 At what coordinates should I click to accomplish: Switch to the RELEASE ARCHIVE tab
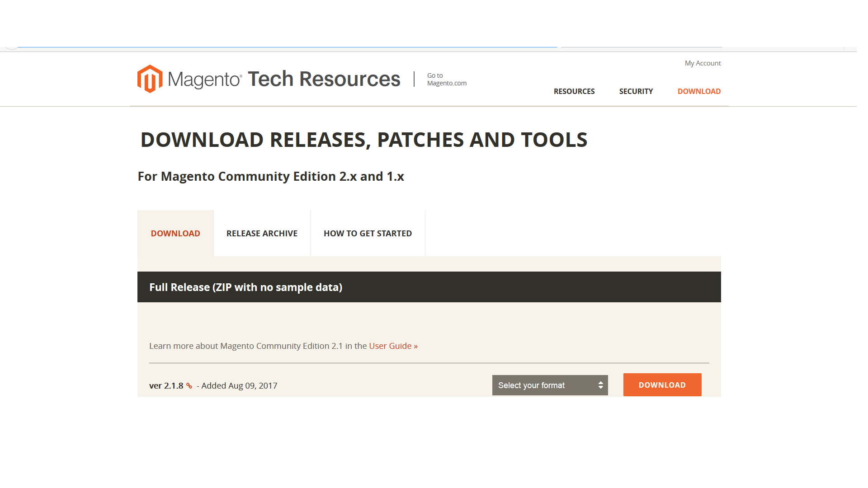(262, 233)
